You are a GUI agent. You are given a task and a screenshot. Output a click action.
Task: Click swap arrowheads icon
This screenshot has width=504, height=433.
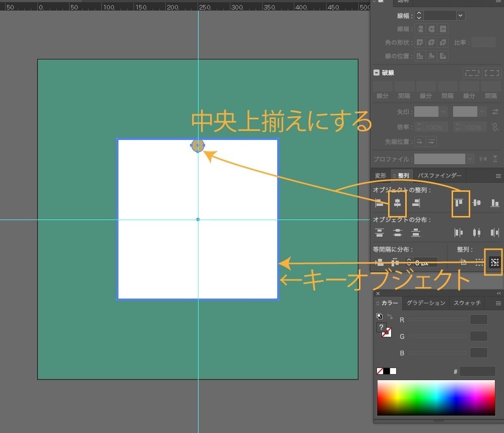(495, 111)
